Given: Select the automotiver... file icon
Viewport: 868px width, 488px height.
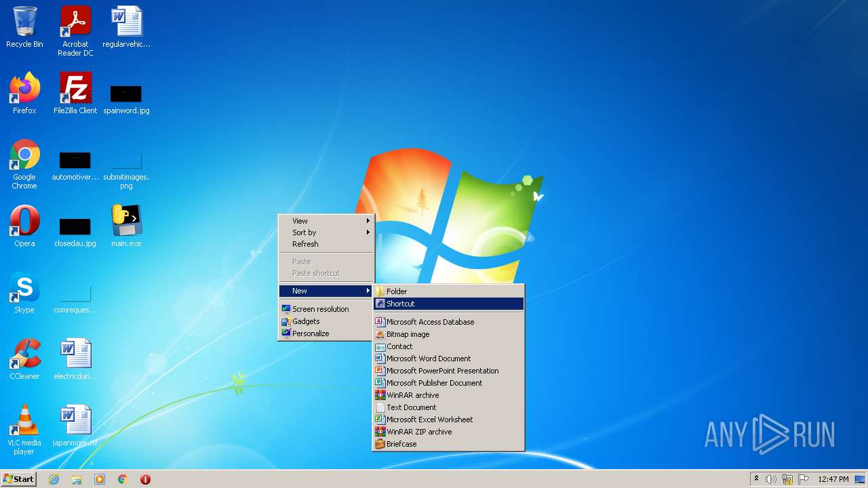Looking at the screenshot, I should click(75, 165).
